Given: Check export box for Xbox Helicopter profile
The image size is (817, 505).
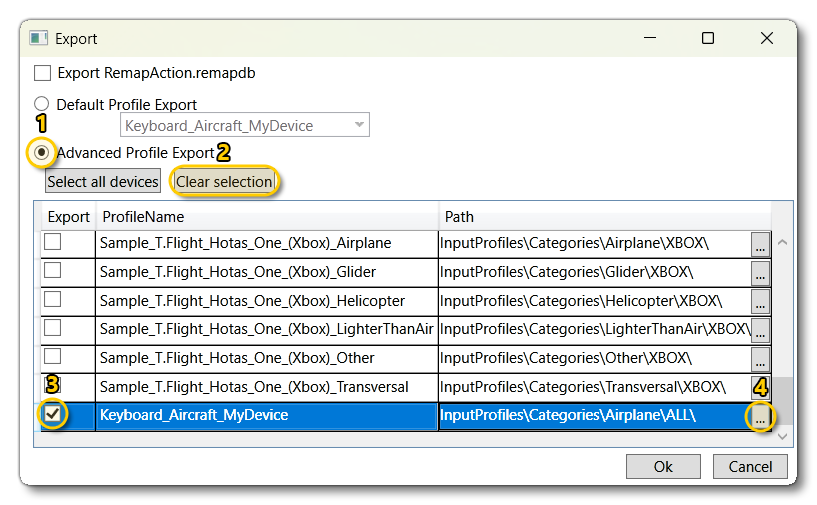Looking at the screenshot, I should coord(53,300).
